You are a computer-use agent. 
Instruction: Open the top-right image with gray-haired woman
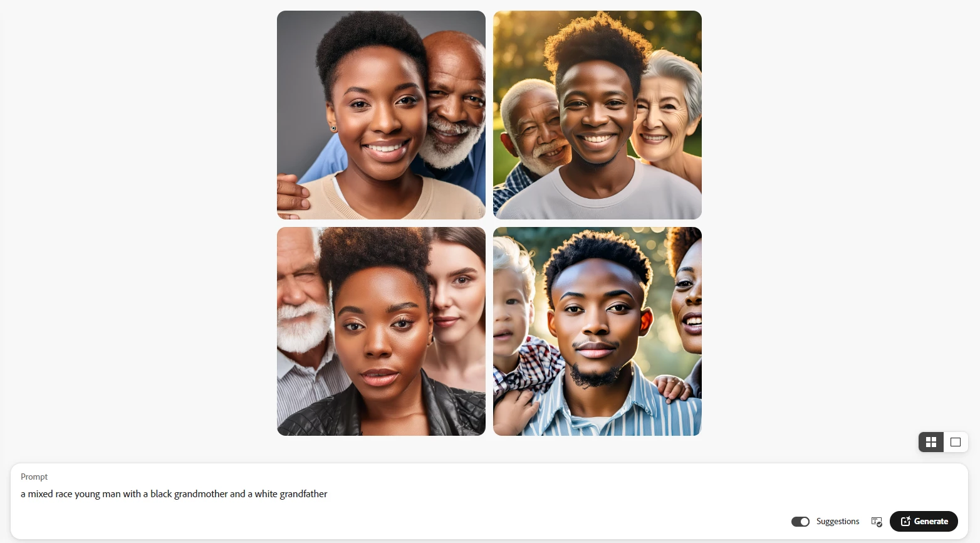[x=597, y=115]
